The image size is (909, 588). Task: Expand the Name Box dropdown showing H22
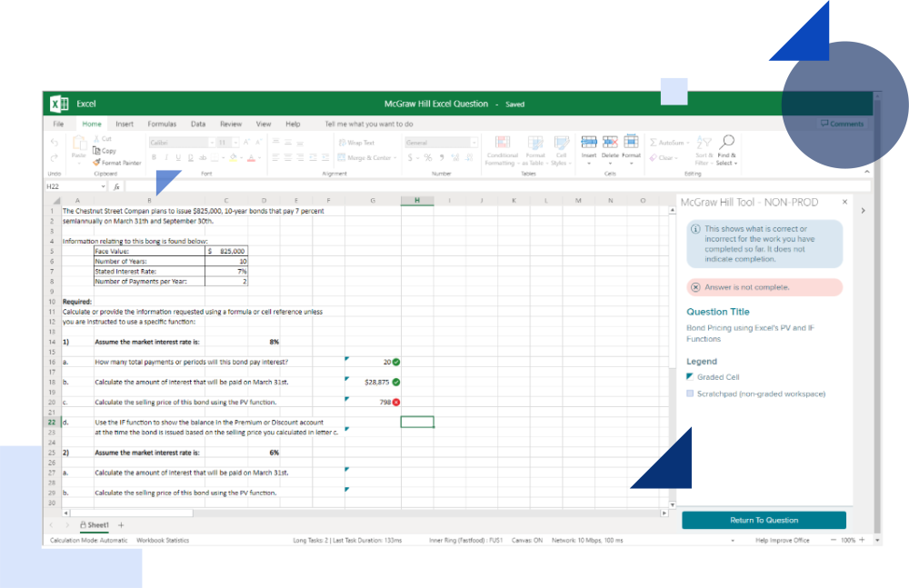[x=104, y=186]
